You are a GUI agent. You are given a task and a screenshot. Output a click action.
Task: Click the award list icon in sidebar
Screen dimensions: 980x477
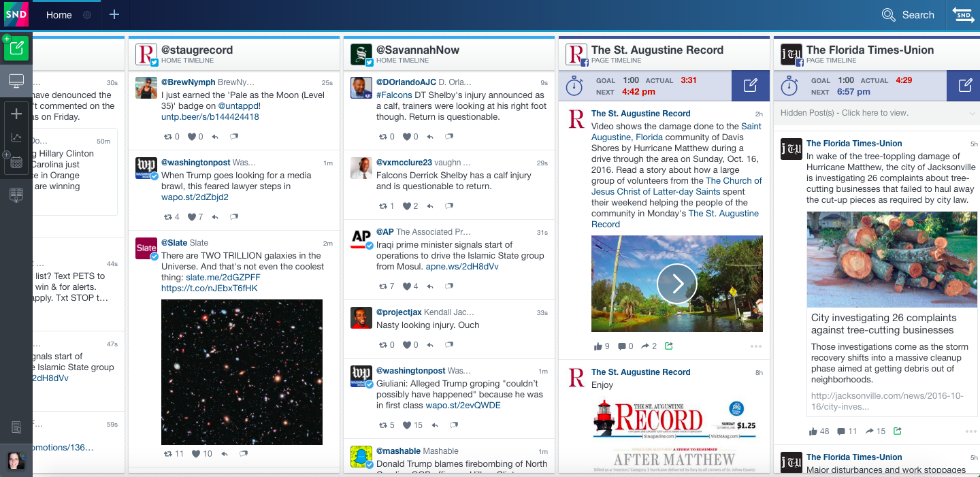click(x=17, y=195)
